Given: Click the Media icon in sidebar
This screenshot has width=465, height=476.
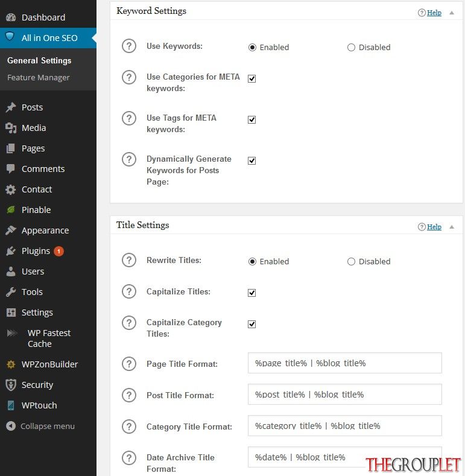Looking at the screenshot, I should (11, 128).
